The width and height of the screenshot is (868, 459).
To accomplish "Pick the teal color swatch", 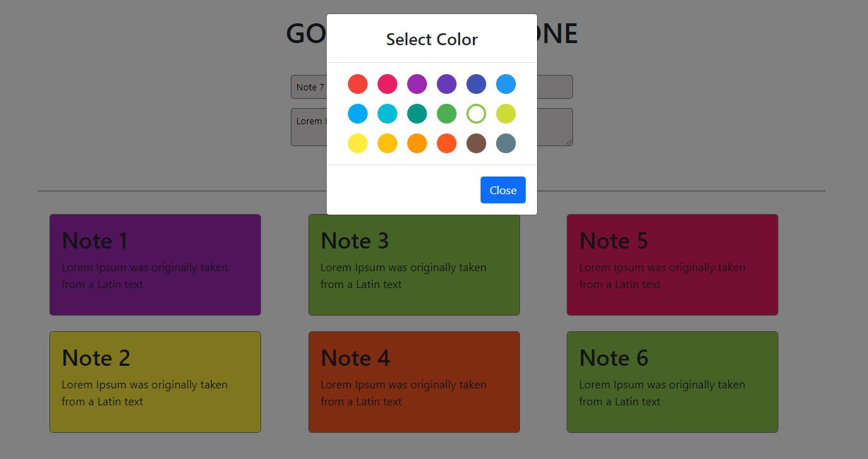I will 417,114.
